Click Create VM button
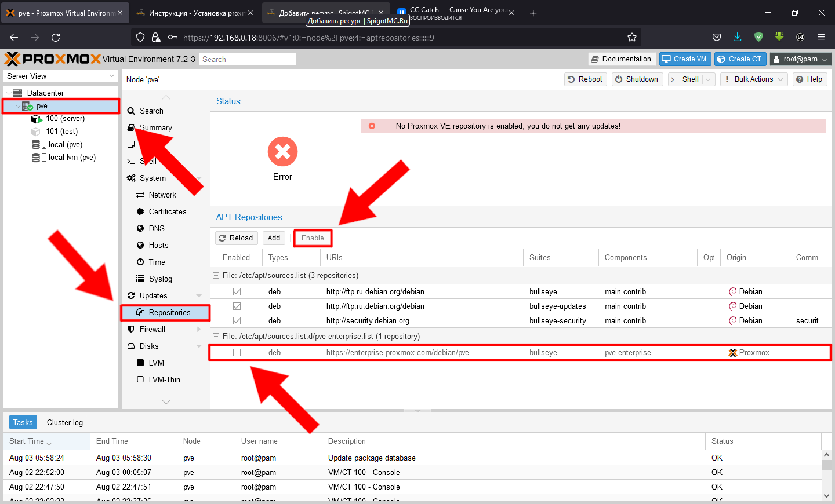 [x=685, y=59]
